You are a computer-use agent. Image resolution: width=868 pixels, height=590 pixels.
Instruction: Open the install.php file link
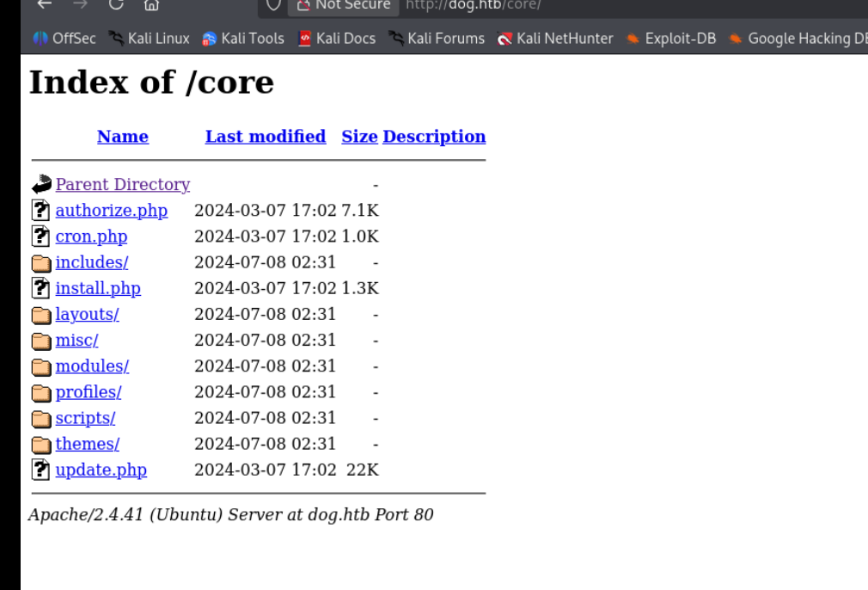point(98,288)
